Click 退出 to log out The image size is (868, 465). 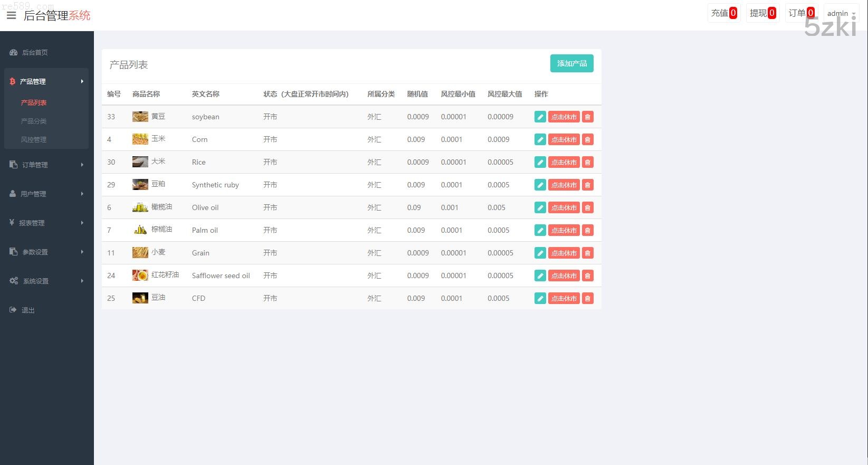[27, 310]
